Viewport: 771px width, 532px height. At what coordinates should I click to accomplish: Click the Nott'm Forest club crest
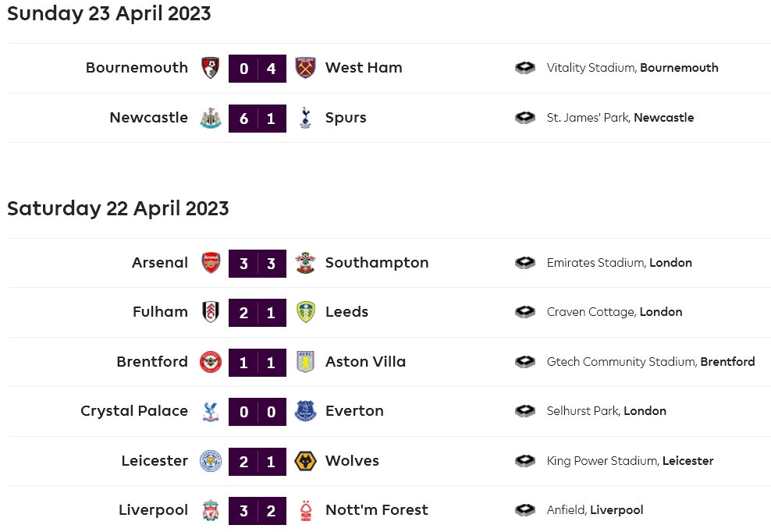tap(305, 510)
